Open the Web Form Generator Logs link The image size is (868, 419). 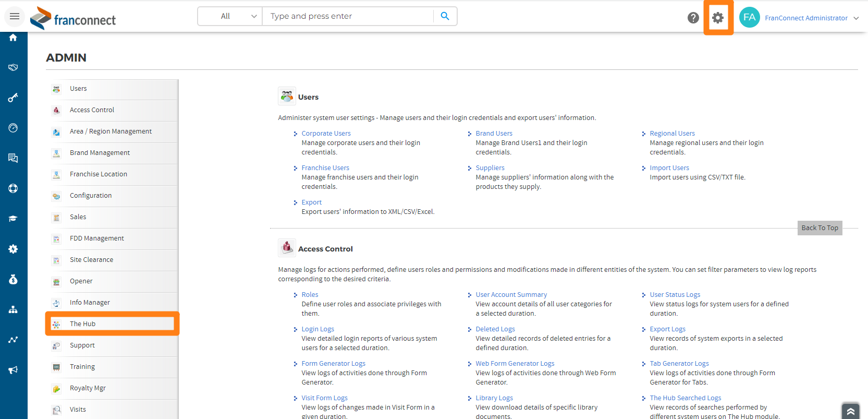coord(515,364)
